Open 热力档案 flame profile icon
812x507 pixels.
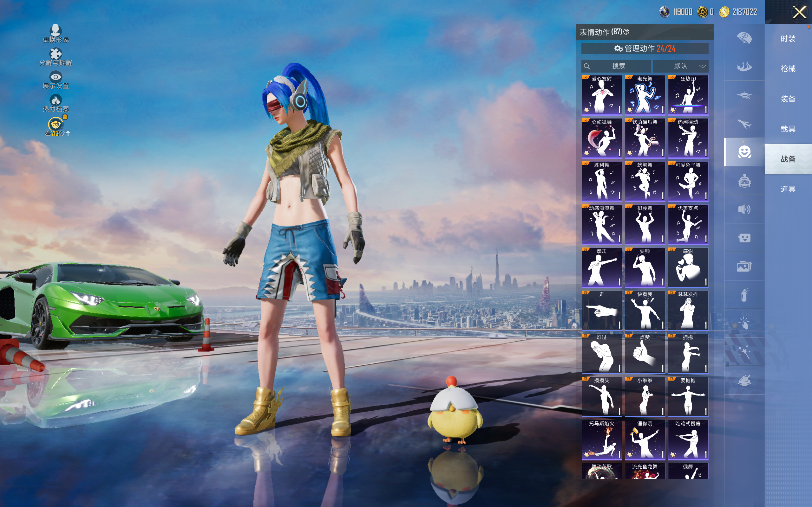click(56, 100)
